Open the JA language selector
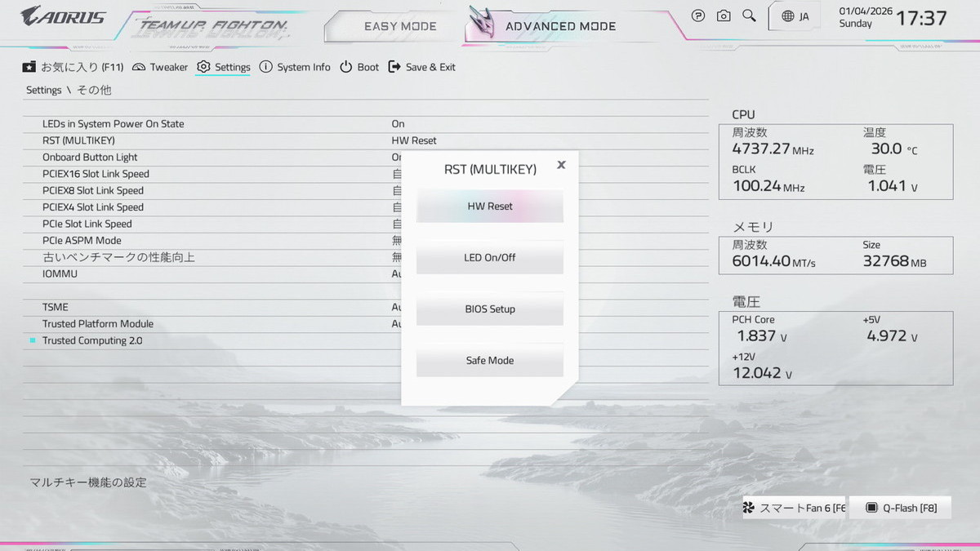This screenshot has width=980, height=551. pos(795,16)
